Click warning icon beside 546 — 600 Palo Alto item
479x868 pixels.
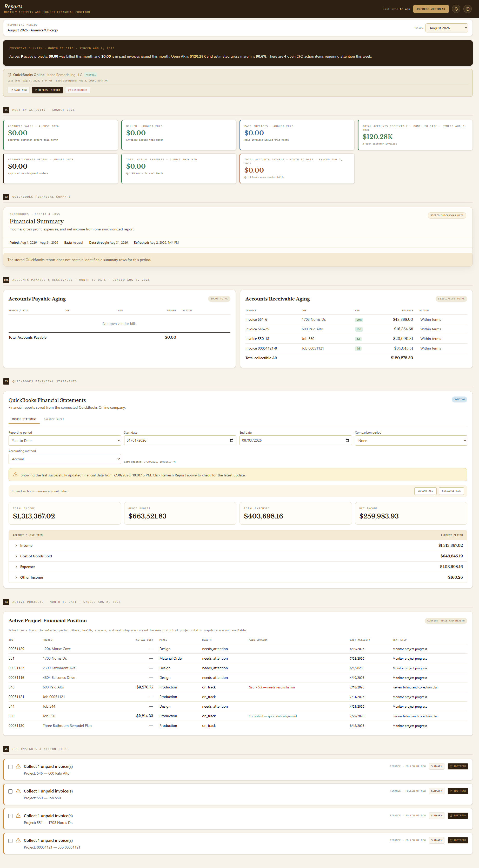pyautogui.click(x=18, y=766)
